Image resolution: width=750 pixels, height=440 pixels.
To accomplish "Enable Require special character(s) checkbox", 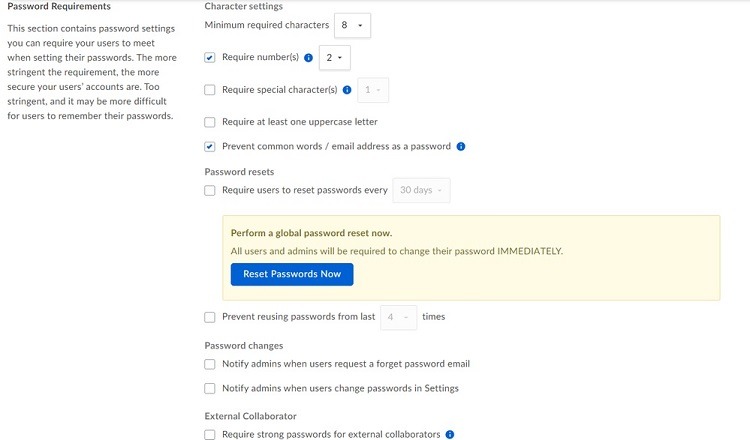I will 210,90.
